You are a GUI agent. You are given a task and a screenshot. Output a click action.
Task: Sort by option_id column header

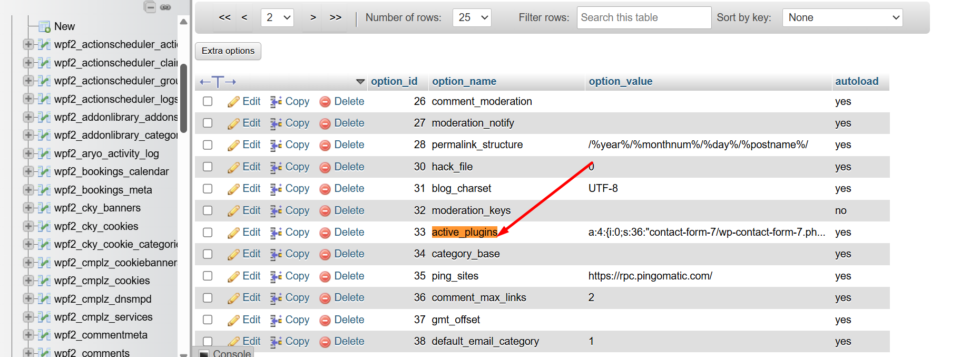tap(394, 81)
